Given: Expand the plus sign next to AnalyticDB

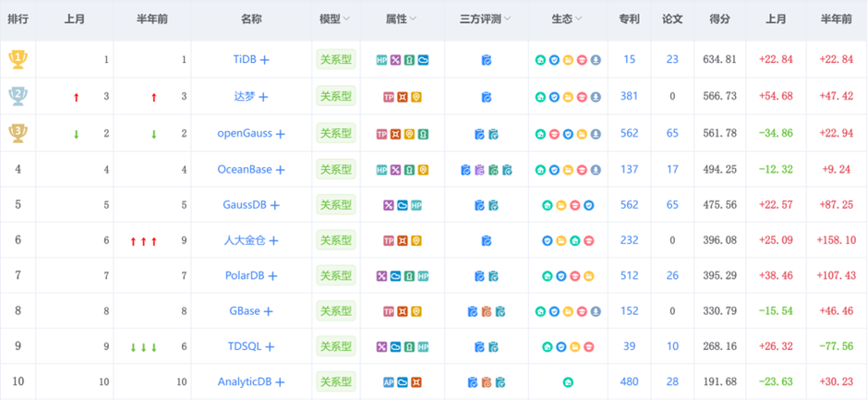Looking at the screenshot, I should pyautogui.click(x=280, y=382).
